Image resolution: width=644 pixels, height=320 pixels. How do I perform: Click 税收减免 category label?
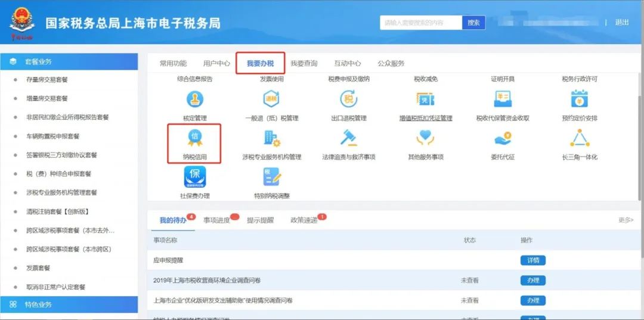(426, 79)
